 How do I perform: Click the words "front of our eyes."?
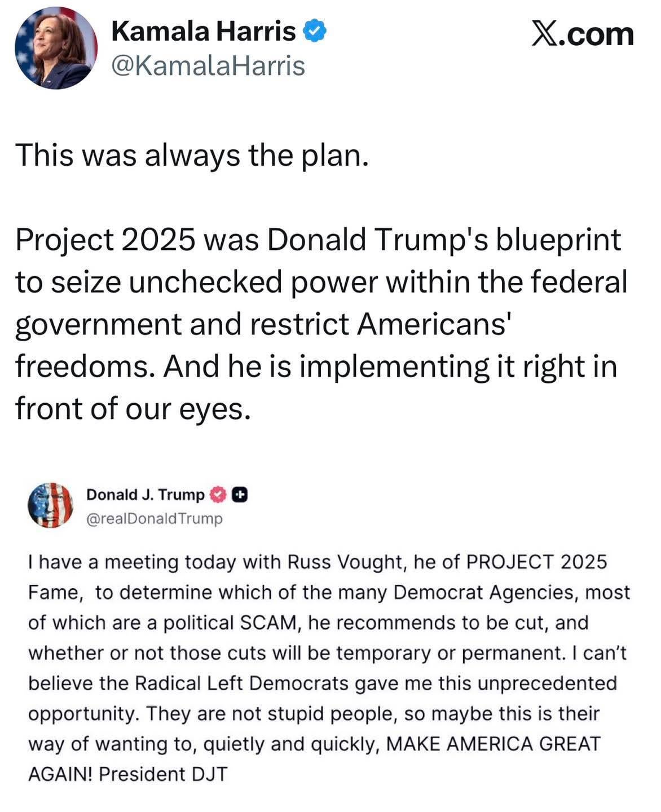pyautogui.click(x=132, y=408)
